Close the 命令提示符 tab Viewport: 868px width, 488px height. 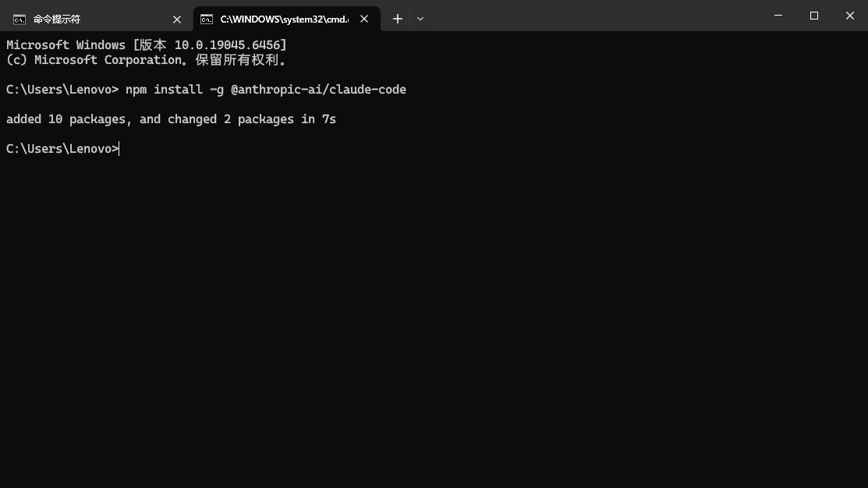(177, 19)
